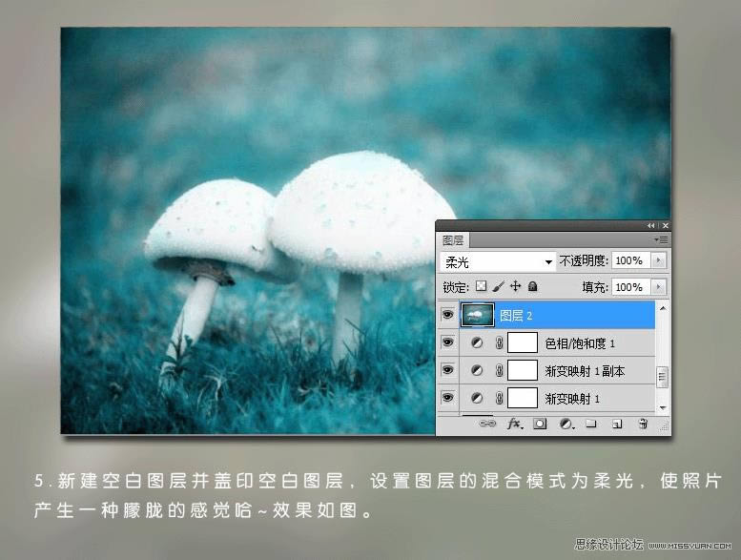Click the 不透明度 100% input field
The image size is (741, 560).
coord(631,260)
